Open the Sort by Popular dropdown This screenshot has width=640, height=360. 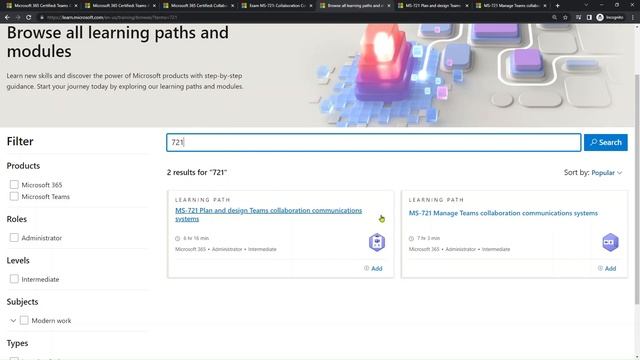tap(607, 173)
